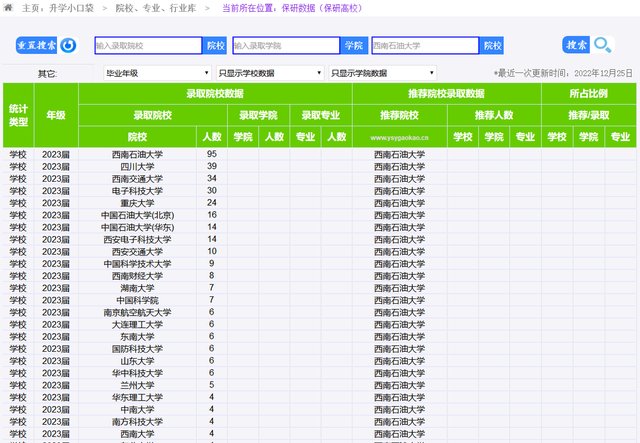Image resolution: width=640 pixels, height=443 pixels.
Task: Open the 只显示学校数据 dropdown
Action: pyautogui.click(x=270, y=73)
